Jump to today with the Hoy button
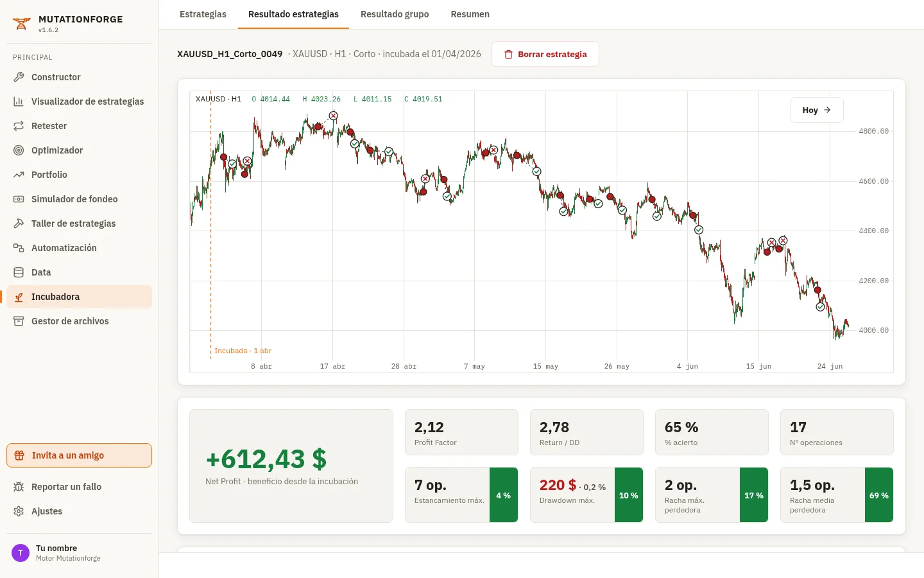The image size is (924, 578). 817,110
